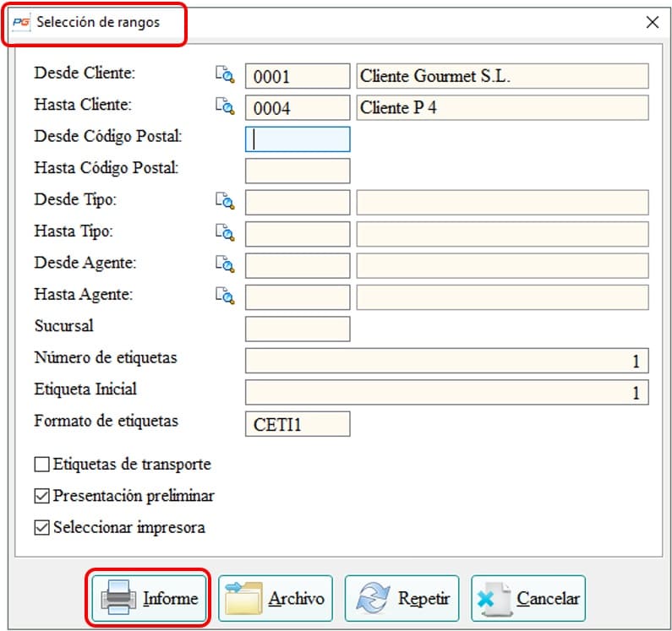Click the Repetir button
This screenshot has width=672, height=631.
402,598
